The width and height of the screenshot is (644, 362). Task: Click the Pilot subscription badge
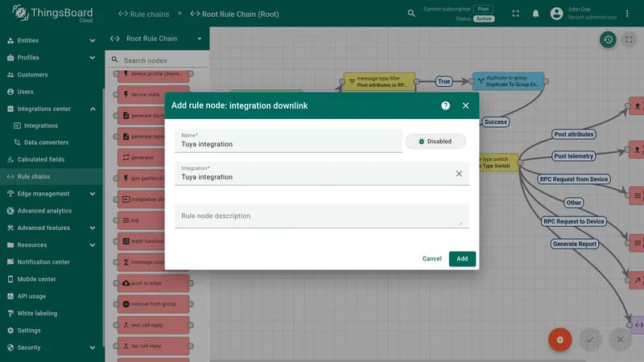483,9
